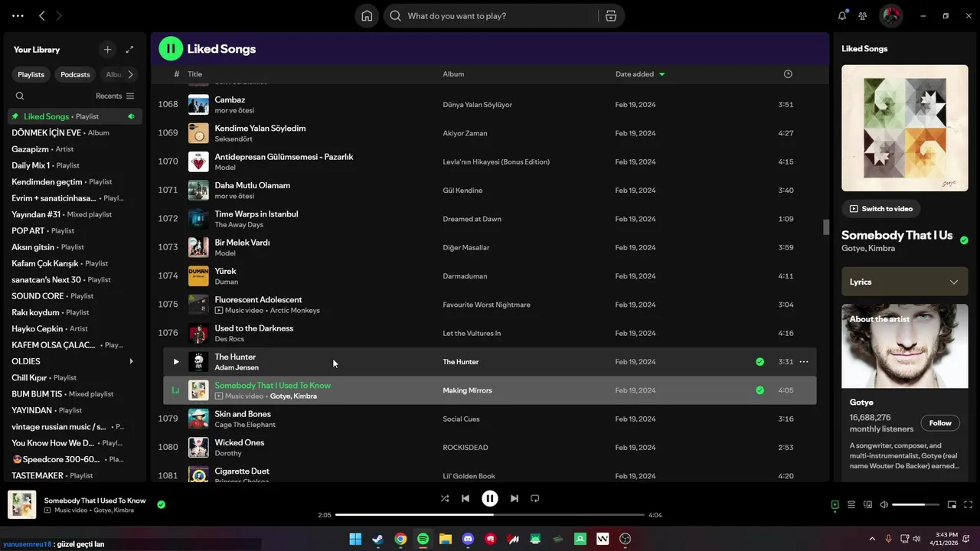Open Windows Start menu
Screen dimensions: 980x551
(x=355, y=539)
